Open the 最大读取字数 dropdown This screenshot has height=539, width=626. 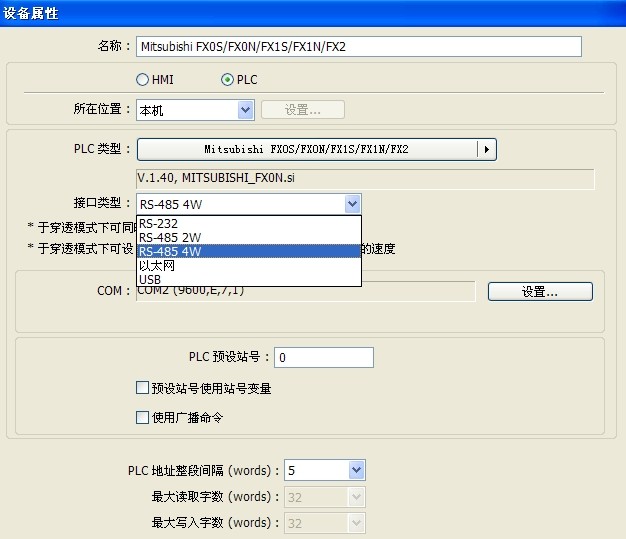356,497
